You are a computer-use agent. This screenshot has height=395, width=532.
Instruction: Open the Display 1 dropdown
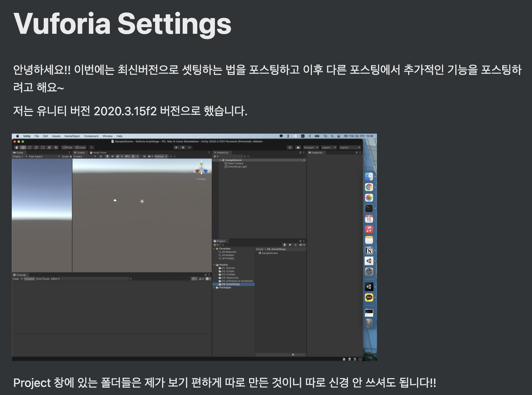pyautogui.click(x=20, y=156)
